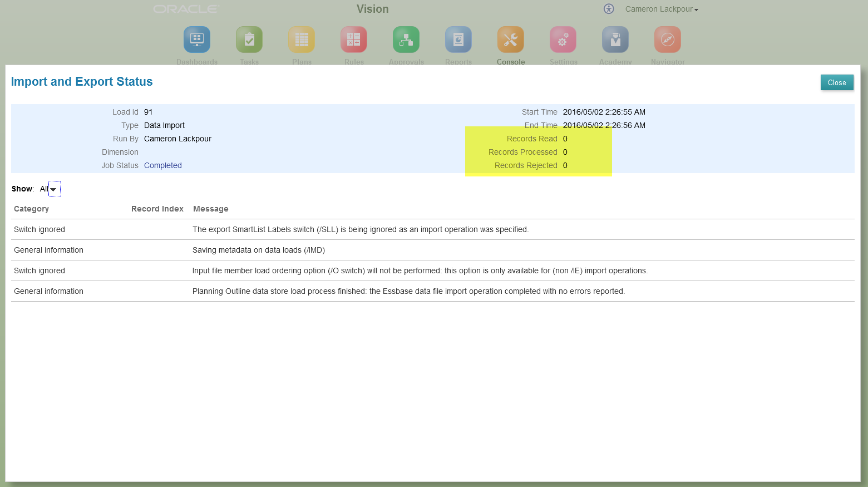
Task: Click the Completed job status link
Action: click(x=163, y=165)
